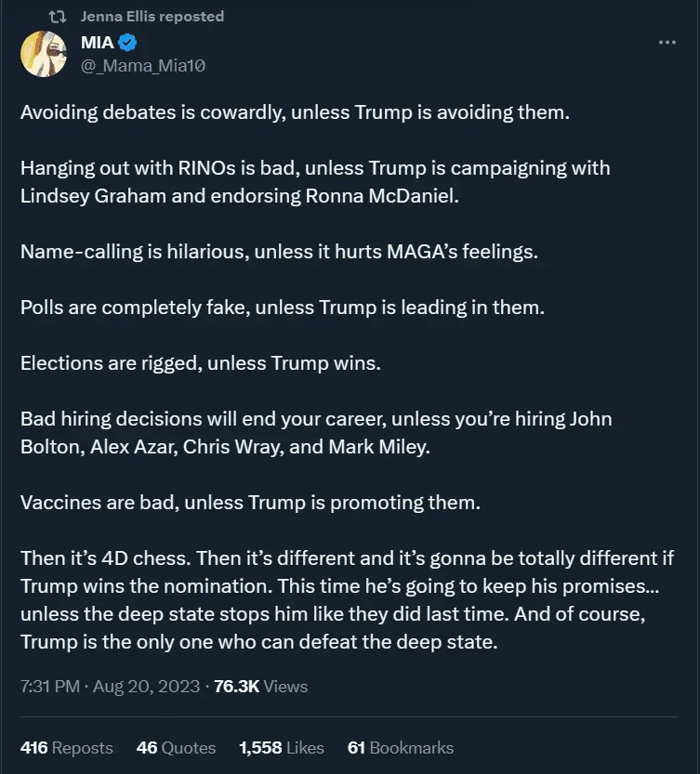
Task: Click the line 'Elections are rigged, unless Trump wins'
Action: point(200,363)
